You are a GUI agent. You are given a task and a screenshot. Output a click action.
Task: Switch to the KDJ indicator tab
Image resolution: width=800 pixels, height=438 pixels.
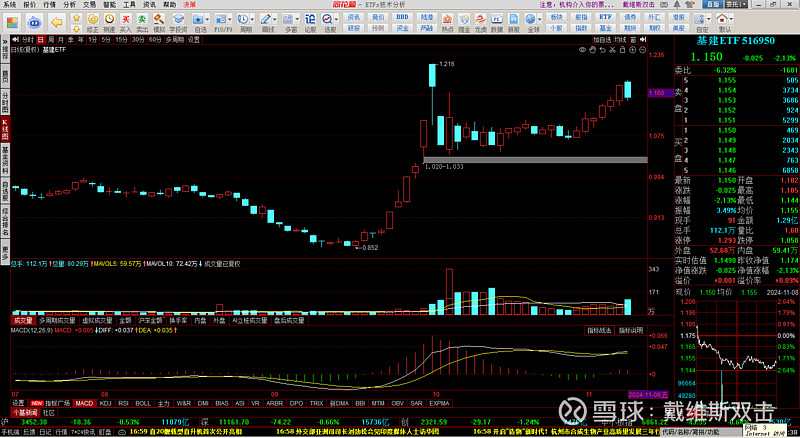pos(105,403)
